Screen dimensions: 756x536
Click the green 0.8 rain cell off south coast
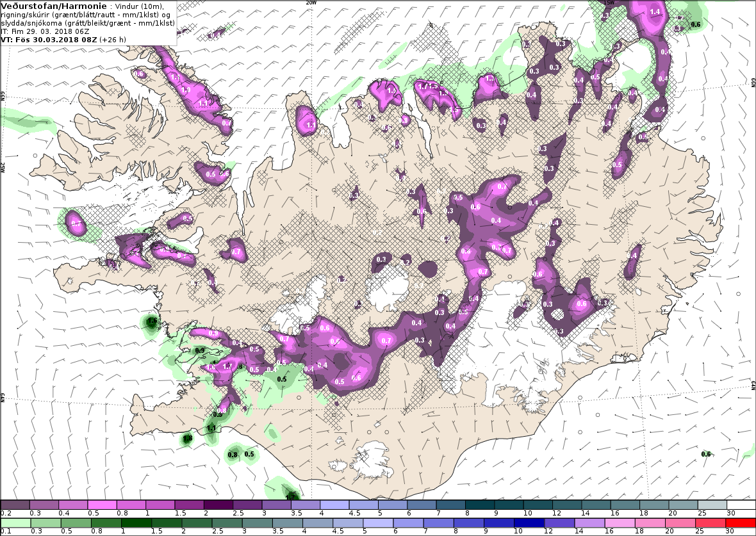[233, 455]
